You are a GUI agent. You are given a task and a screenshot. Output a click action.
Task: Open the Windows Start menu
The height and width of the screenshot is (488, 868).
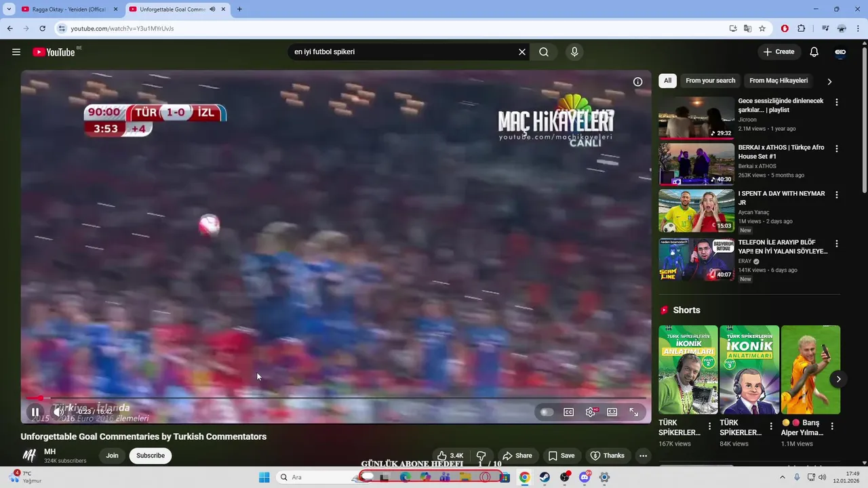[x=264, y=477]
